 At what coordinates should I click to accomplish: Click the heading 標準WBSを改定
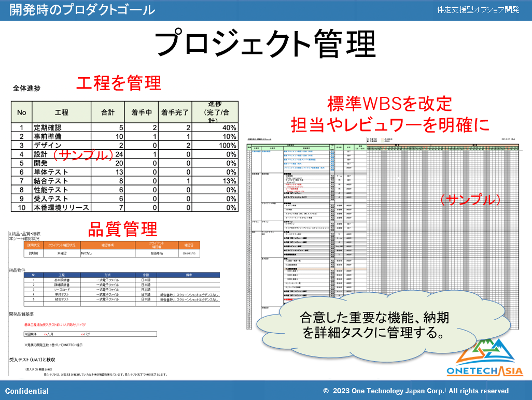point(389,104)
